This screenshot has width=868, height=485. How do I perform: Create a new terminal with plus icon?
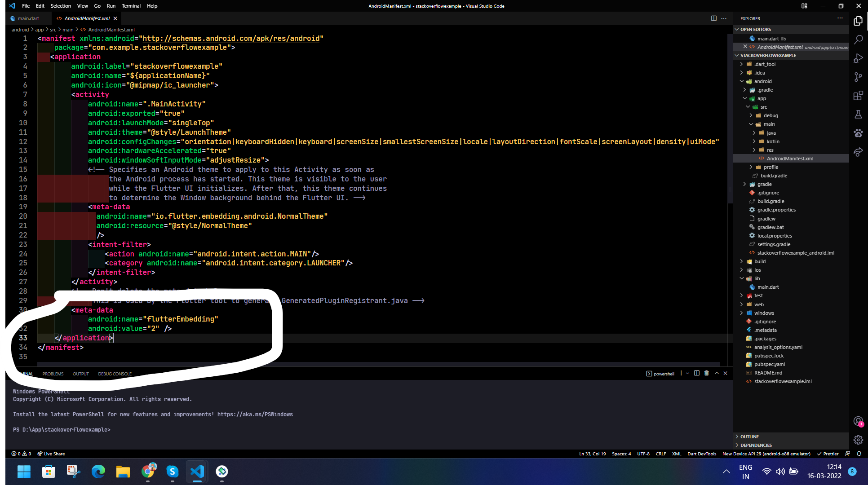click(681, 373)
